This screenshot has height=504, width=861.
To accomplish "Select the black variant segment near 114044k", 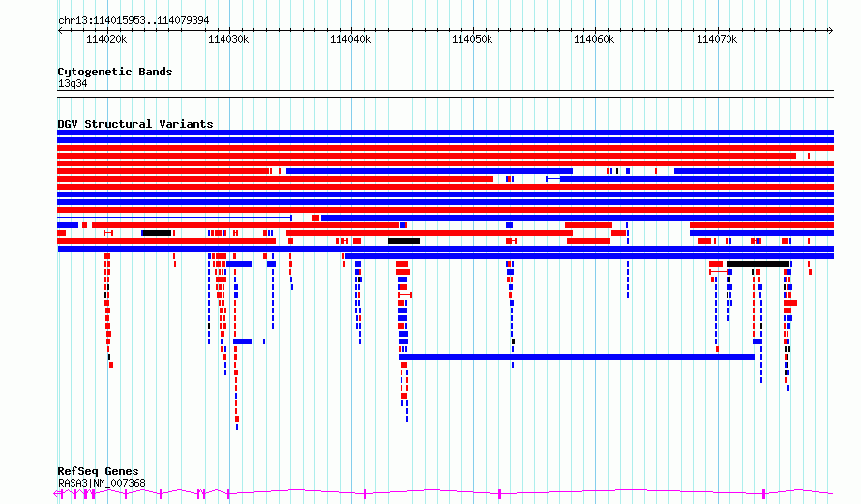I will pyautogui.click(x=403, y=241).
